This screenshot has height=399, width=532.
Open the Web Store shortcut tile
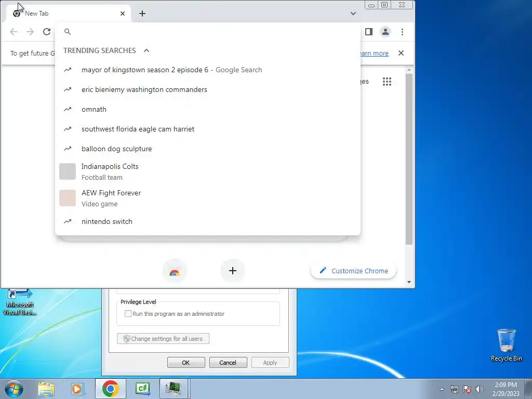(175, 271)
